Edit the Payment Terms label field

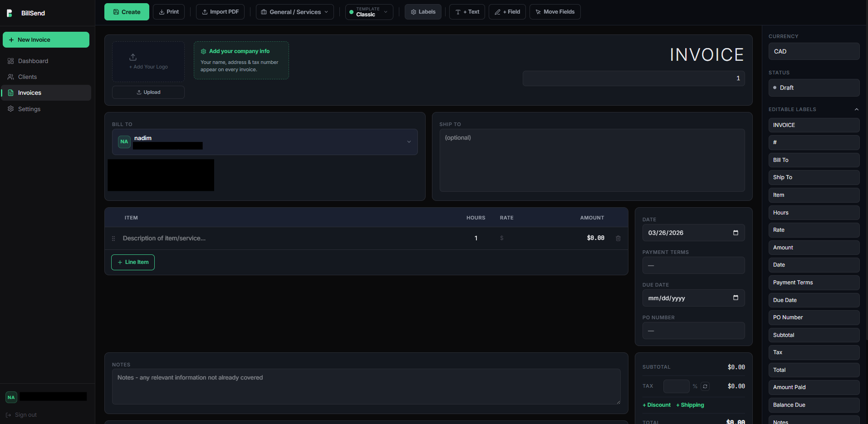814,283
